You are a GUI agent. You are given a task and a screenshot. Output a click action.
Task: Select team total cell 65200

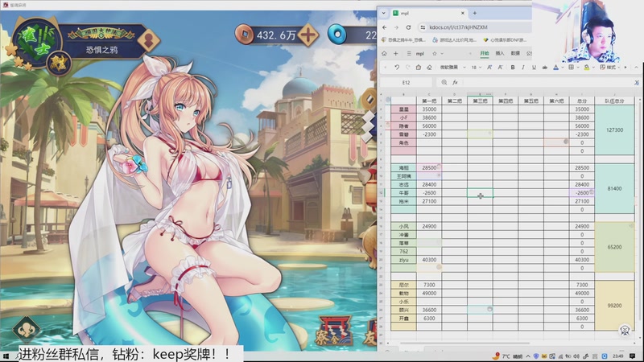pos(614,247)
